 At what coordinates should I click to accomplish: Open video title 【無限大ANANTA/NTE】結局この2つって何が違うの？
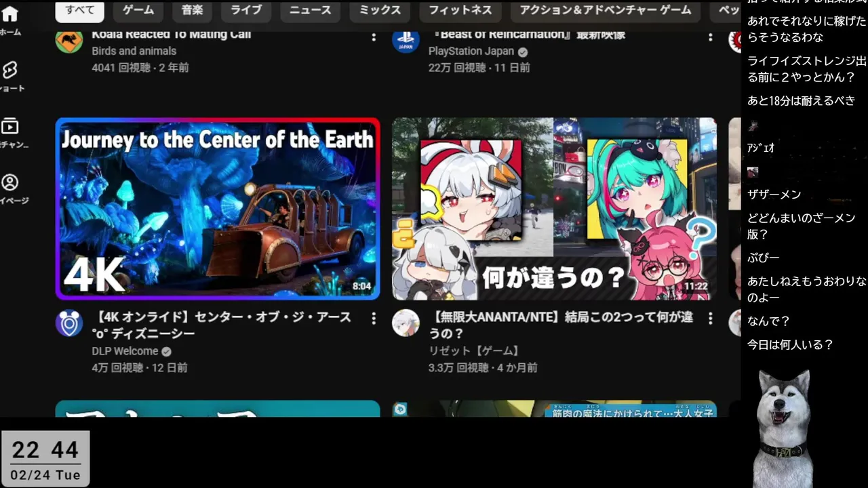[561, 325]
